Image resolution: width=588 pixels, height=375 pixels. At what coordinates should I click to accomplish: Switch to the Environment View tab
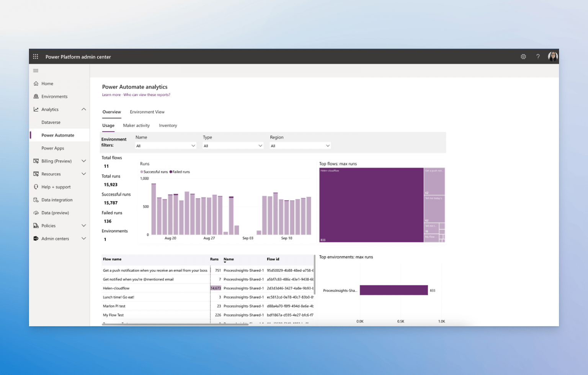coord(147,112)
